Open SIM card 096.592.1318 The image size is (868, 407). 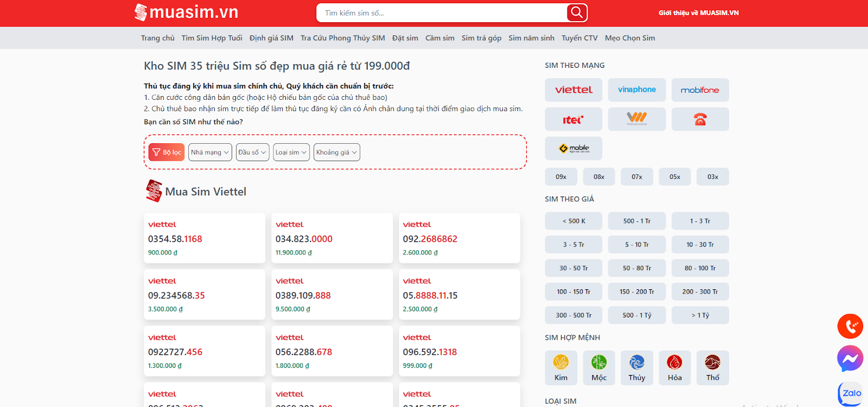(x=459, y=351)
